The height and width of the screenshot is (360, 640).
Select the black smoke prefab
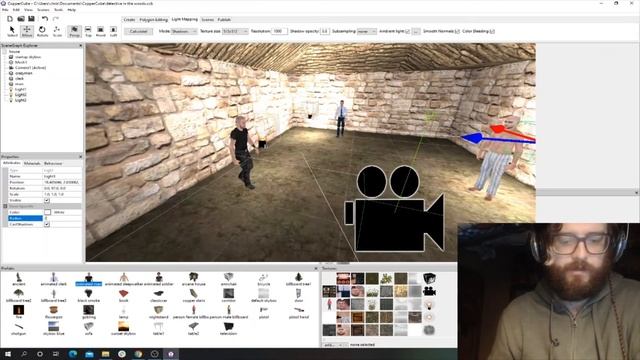89,296
